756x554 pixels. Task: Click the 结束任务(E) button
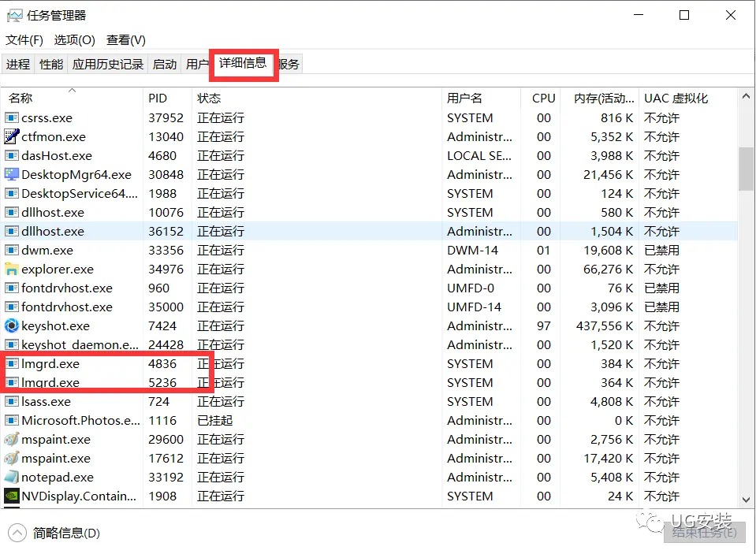coord(705,532)
